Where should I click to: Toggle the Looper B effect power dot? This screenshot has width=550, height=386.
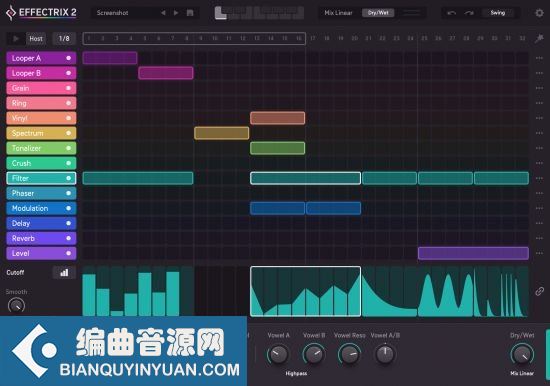tap(69, 73)
